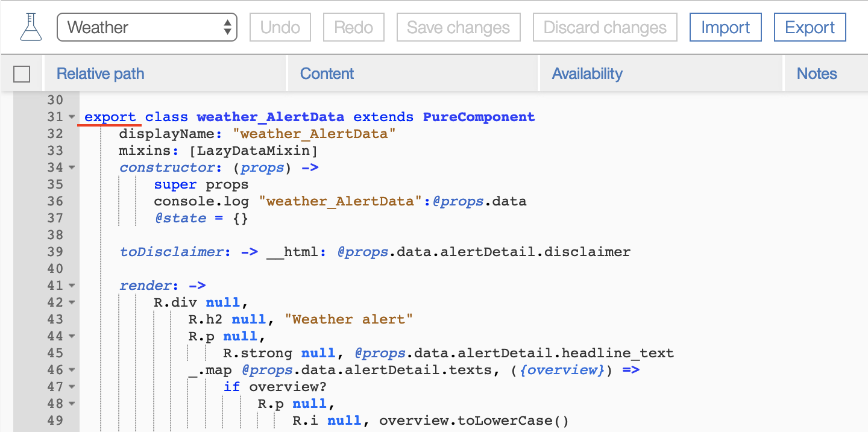Click LazyDataMixin in the mixins line
868x432 pixels.
point(253,151)
